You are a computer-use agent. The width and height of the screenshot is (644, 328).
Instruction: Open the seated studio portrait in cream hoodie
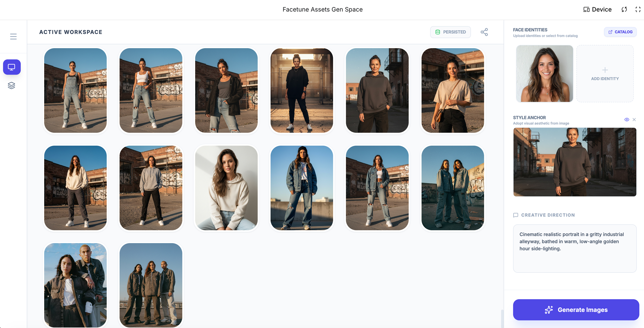(x=226, y=188)
